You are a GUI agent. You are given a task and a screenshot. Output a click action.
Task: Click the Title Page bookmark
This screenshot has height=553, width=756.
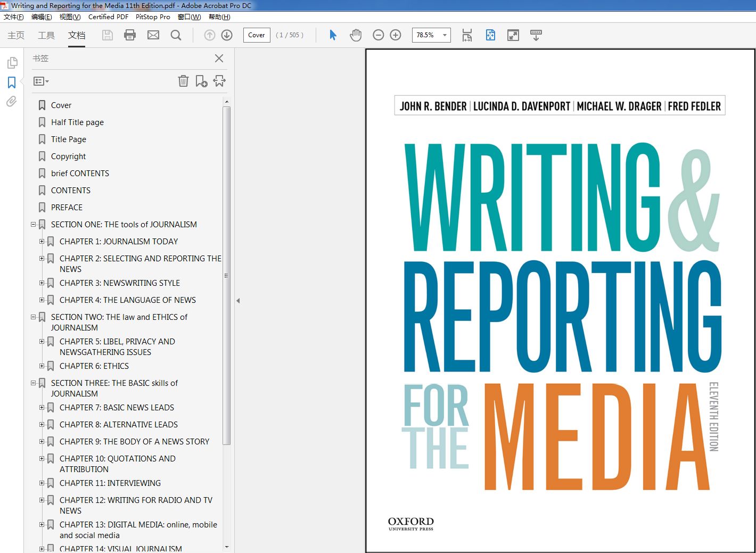pyautogui.click(x=69, y=139)
